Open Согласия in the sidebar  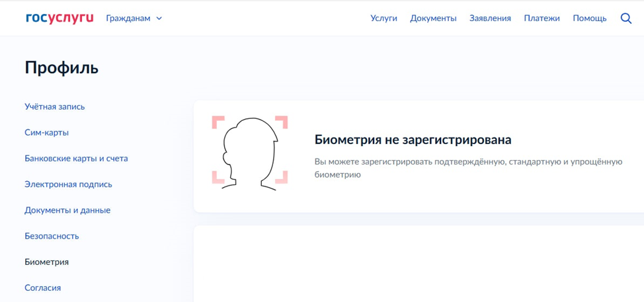(43, 287)
